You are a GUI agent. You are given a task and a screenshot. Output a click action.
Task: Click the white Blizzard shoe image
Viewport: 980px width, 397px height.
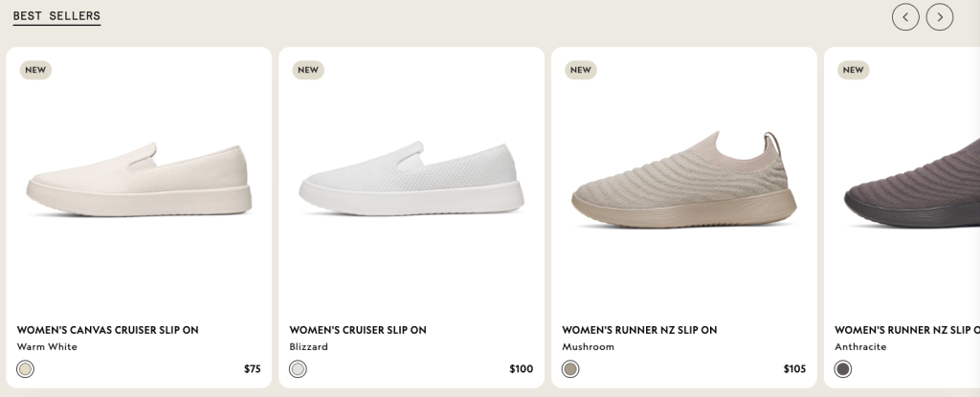412,180
